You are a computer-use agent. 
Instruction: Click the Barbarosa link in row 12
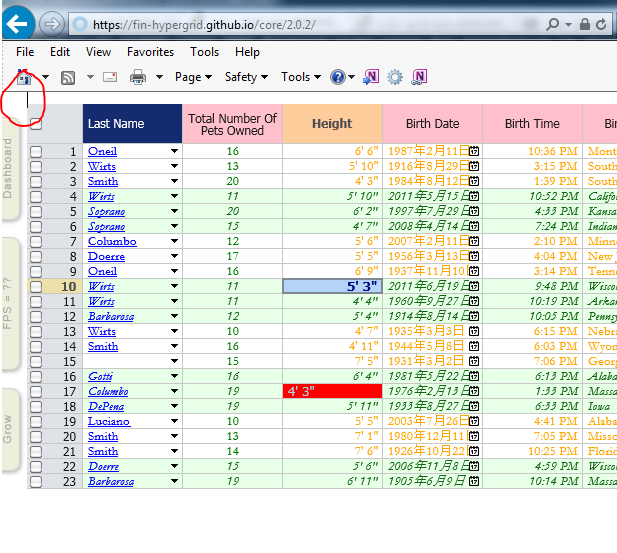(x=111, y=316)
